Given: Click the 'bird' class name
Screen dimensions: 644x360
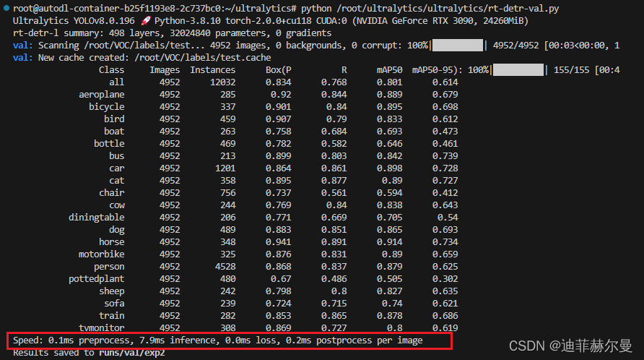Looking at the screenshot, I should pos(114,119).
